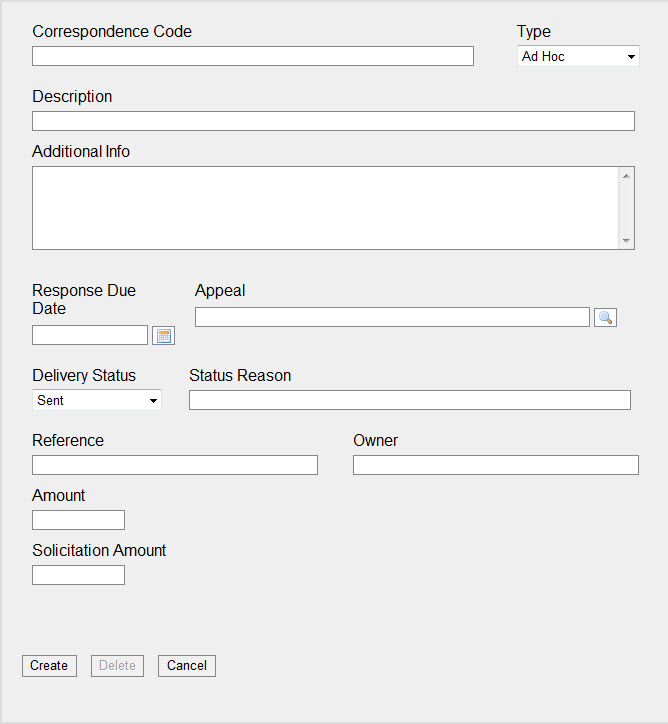The width and height of the screenshot is (668, 724).
Task: Click the Additional Info scrollbar down arrow
Action: point(626,241)
